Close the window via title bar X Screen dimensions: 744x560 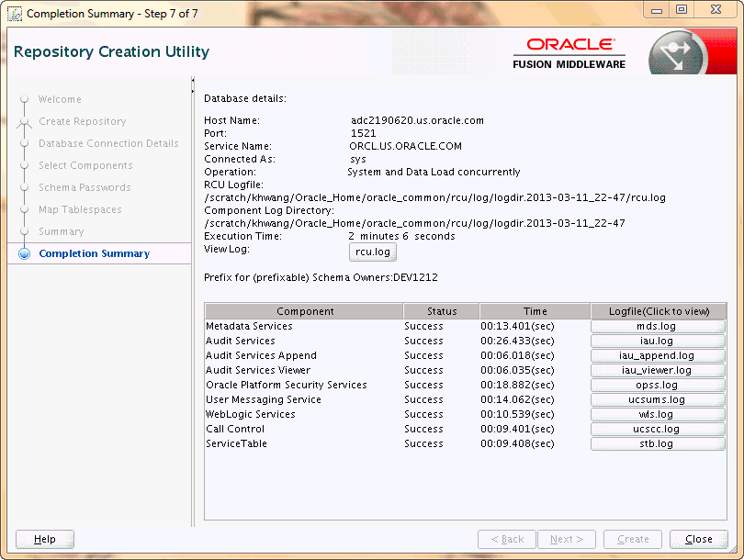pos(716,10)
